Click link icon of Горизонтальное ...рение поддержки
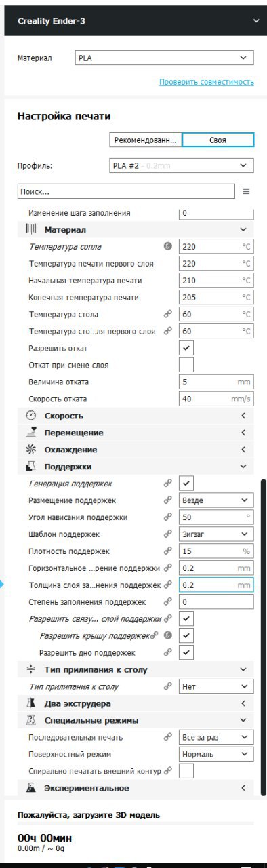Viewport: 267px width, 868px height. (x=167, y=568)
